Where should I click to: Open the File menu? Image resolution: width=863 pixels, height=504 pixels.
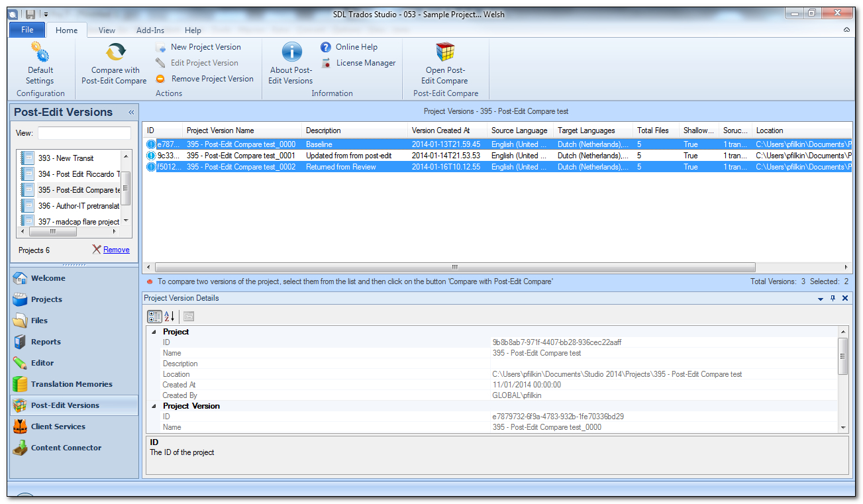[x=27, y=30]
